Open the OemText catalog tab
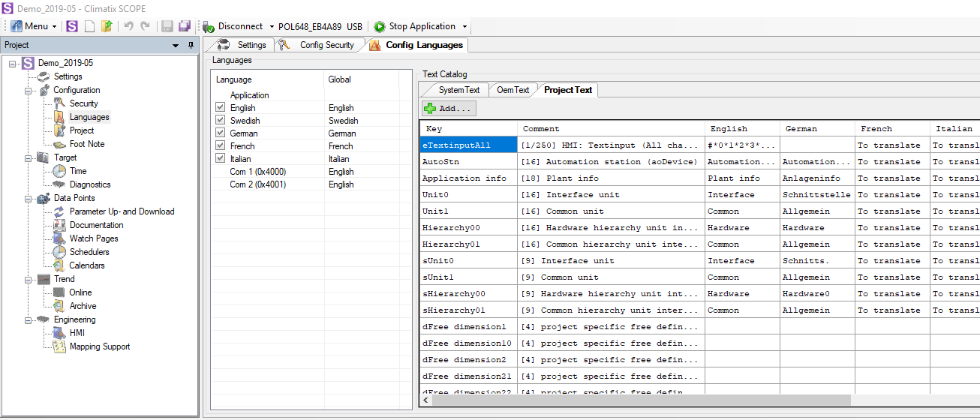 (513, 90)
